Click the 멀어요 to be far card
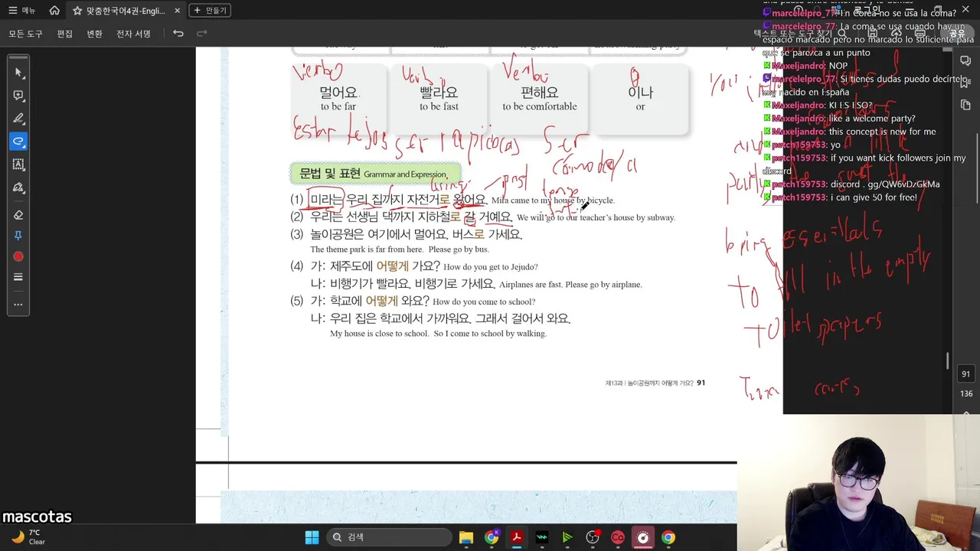980x551 pixels. click(338, 99)
